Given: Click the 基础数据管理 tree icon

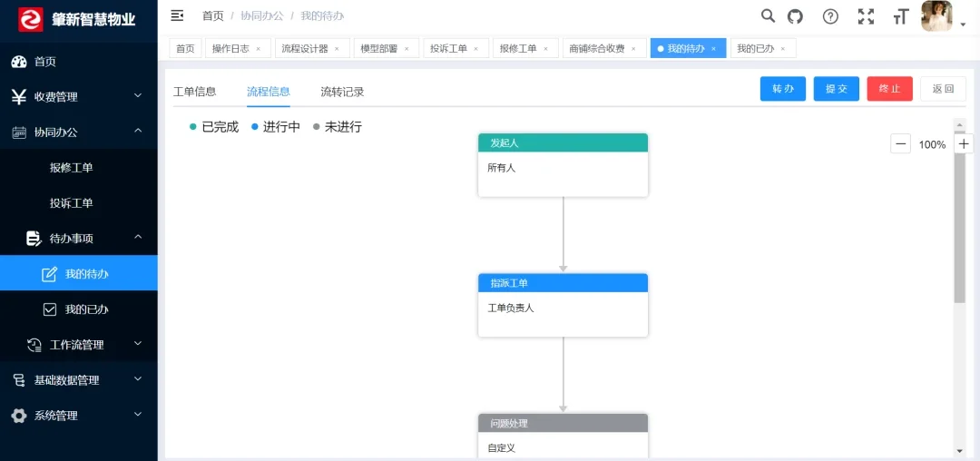Looking at the screenshot, I should [x=19, y=380].
